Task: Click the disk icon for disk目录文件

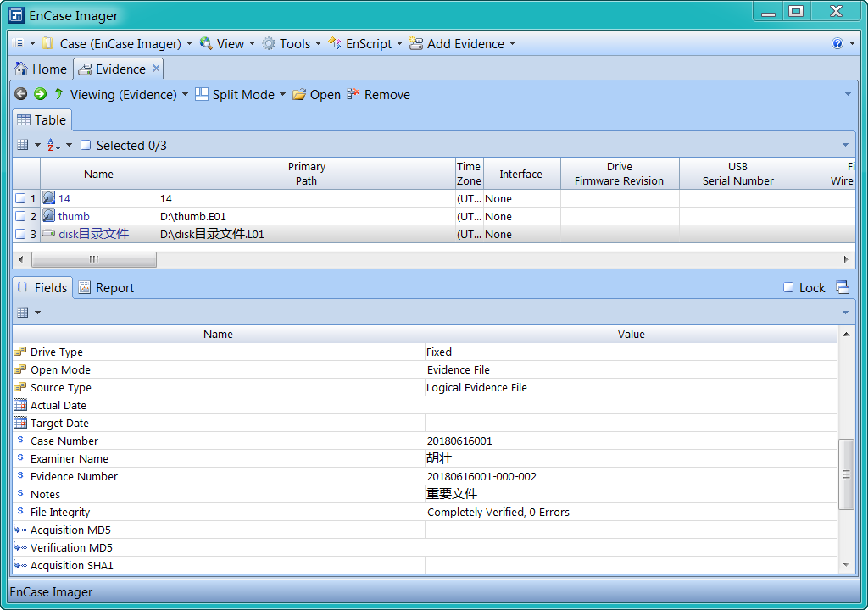Action: [48, 234]
